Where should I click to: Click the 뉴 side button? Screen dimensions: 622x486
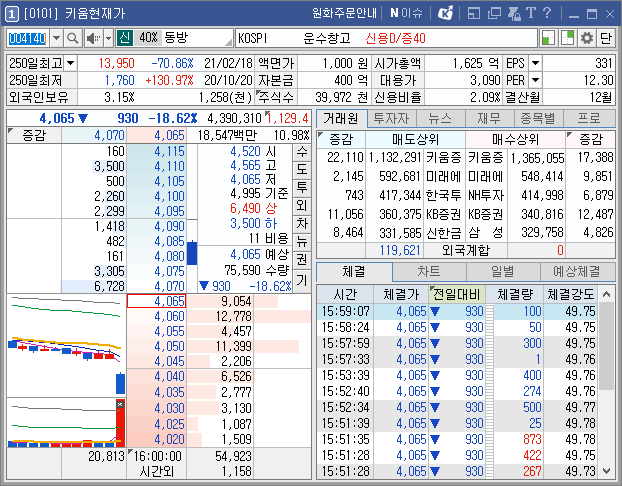302,241
